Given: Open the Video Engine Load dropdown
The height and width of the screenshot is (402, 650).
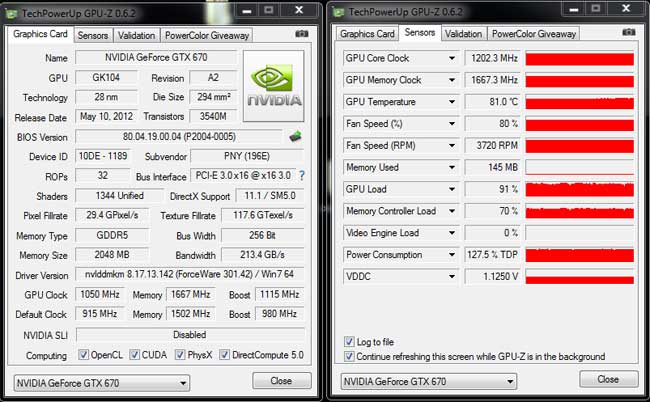Looking at the screenshot, I should click(x=452, y=233).
